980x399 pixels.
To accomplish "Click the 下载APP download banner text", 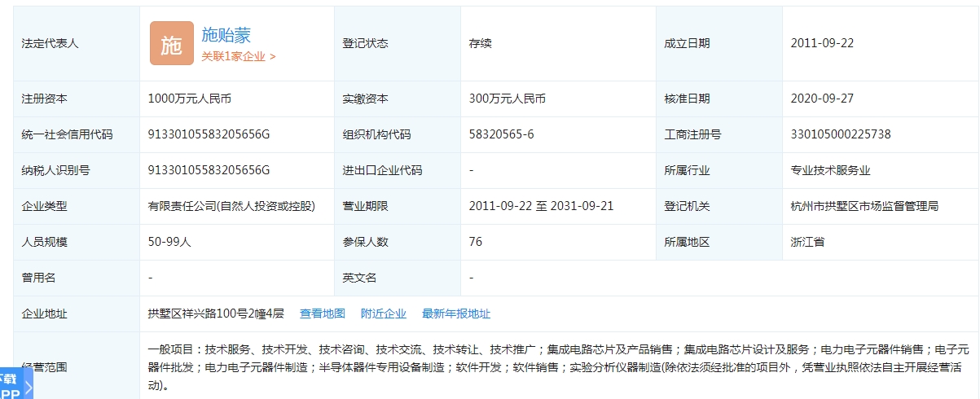I will [x=9, y=385].
